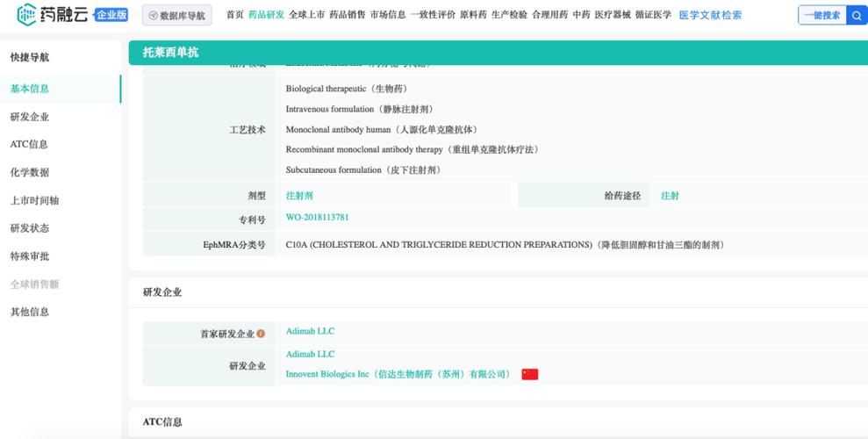Open the 合理用药 menu item
Image resolution: width=868 pixels, height=439 pixels.
549,15
